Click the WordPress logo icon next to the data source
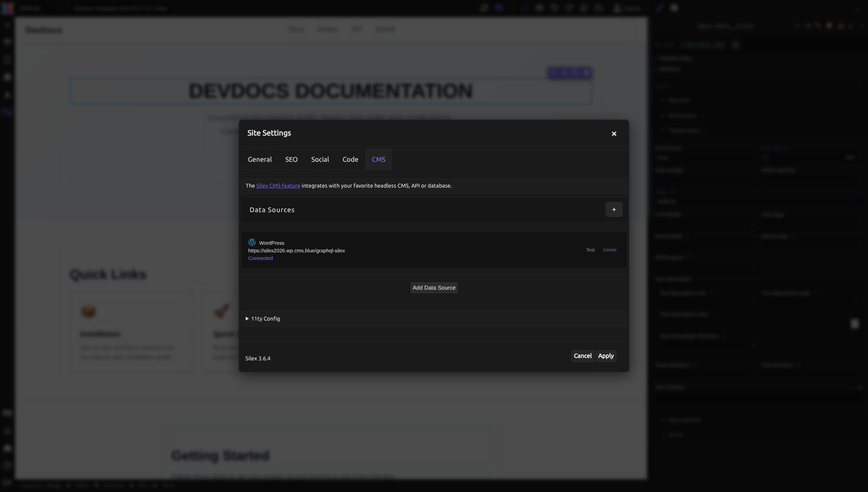This screenshot has height=492, width=868. coord(252,242)
